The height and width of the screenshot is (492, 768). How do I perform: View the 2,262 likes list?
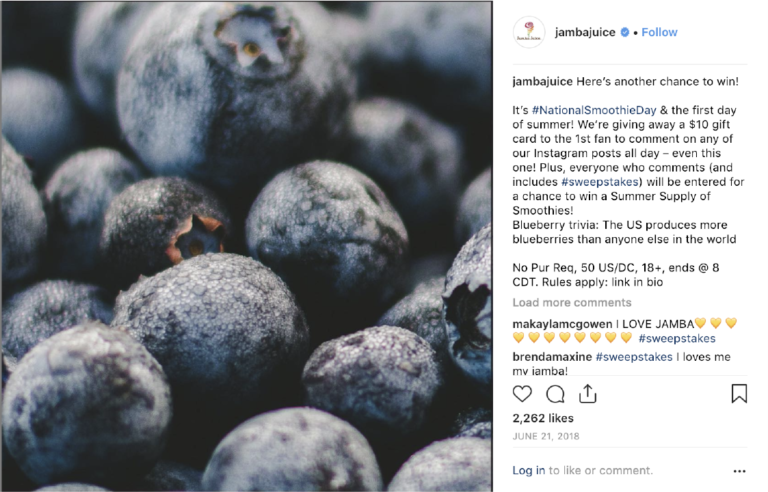click(543, 418)
